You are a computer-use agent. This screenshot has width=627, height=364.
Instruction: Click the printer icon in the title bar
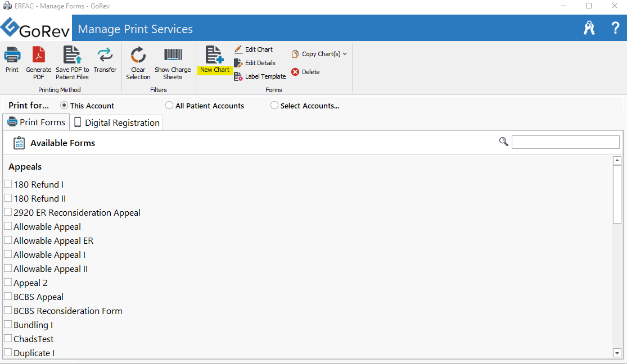[x=7, y=6]
